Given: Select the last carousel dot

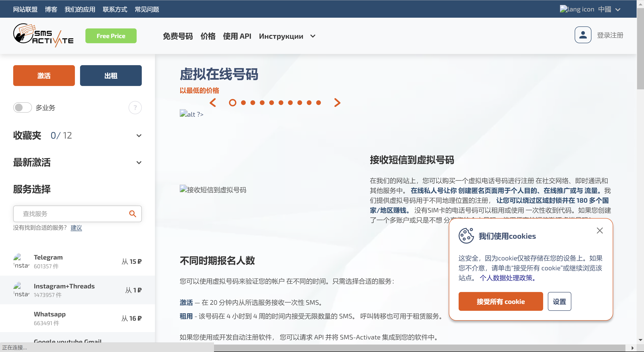Looking at the screenshot, I should (x=318, y=103).
